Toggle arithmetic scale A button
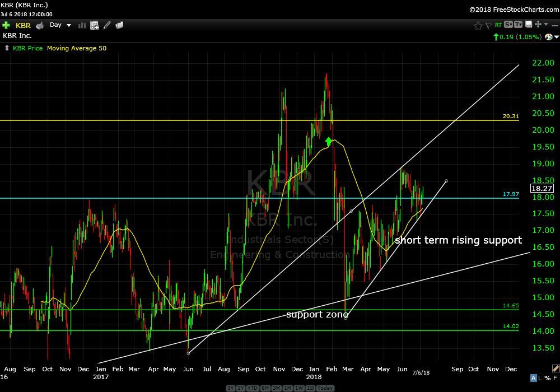Image resolution: width=560 pixels, height=392 pixels. click(533, 379)
